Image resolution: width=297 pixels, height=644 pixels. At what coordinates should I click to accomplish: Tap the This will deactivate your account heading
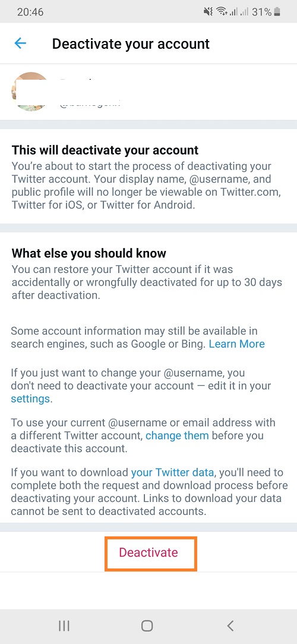pyautogui.click(x=105, y=150)
